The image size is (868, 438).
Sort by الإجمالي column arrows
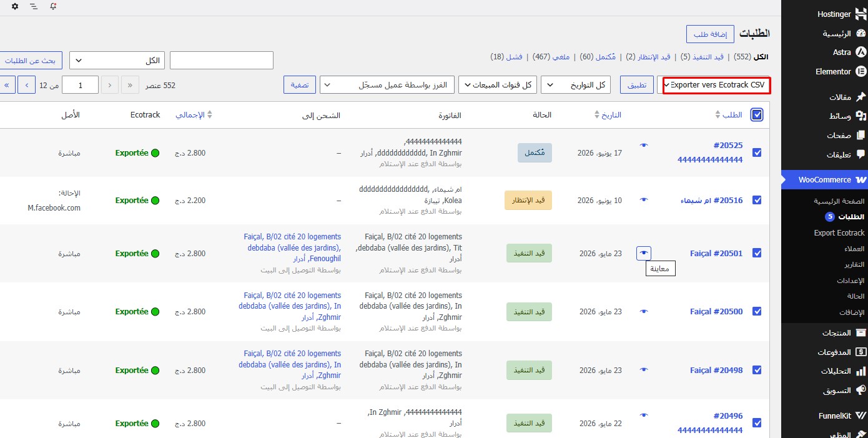click(x=210, y=115)
